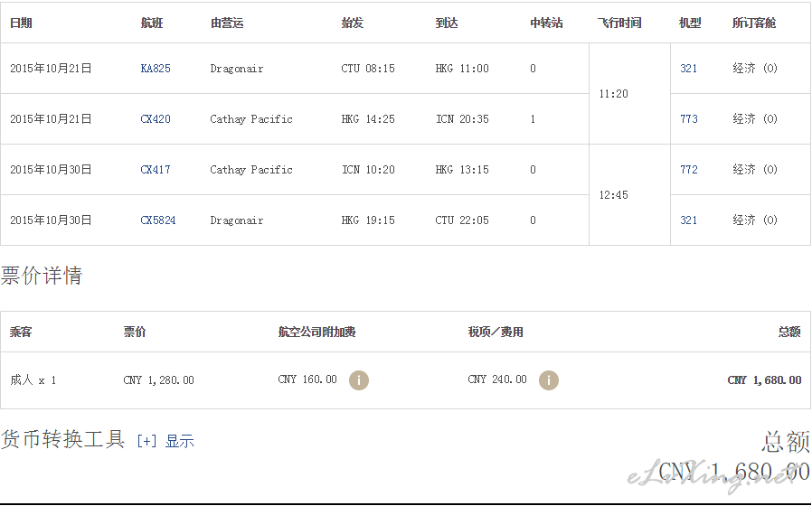
Task: Click the 772 aircraft type link
Action: [689, 170]
